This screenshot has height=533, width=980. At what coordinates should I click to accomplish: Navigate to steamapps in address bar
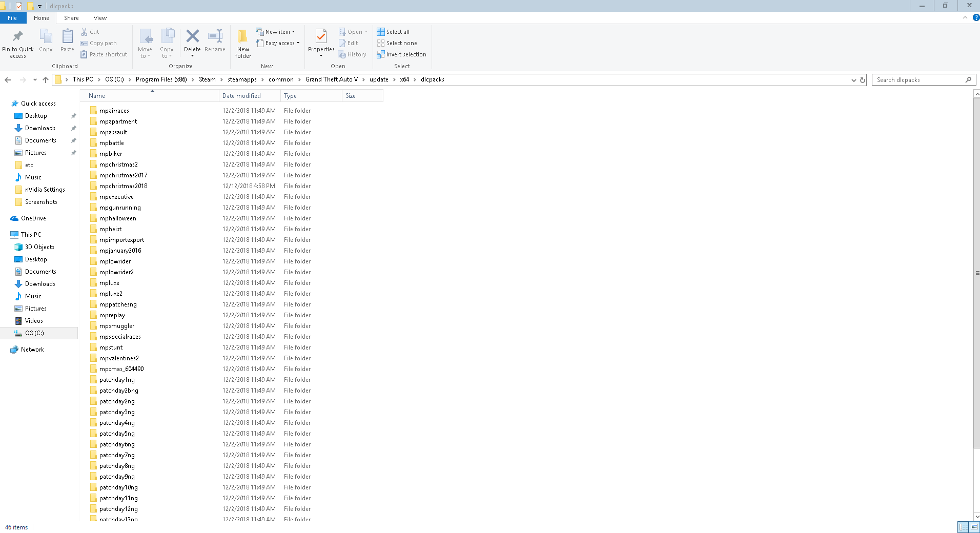(x=242, y=79)
